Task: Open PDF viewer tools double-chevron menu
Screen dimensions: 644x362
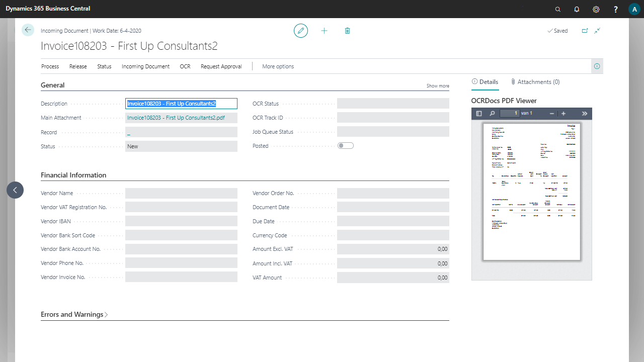Action: click(584, 114)
